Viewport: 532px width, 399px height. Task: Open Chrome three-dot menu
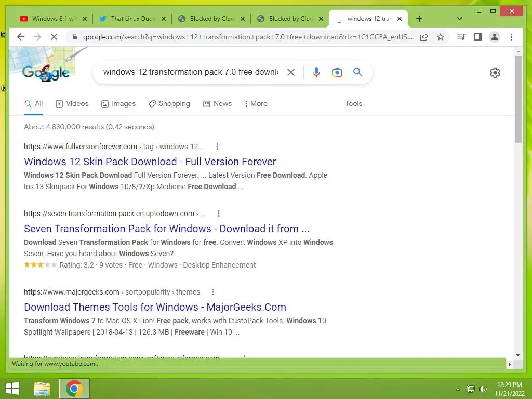[x=511, y=37]
